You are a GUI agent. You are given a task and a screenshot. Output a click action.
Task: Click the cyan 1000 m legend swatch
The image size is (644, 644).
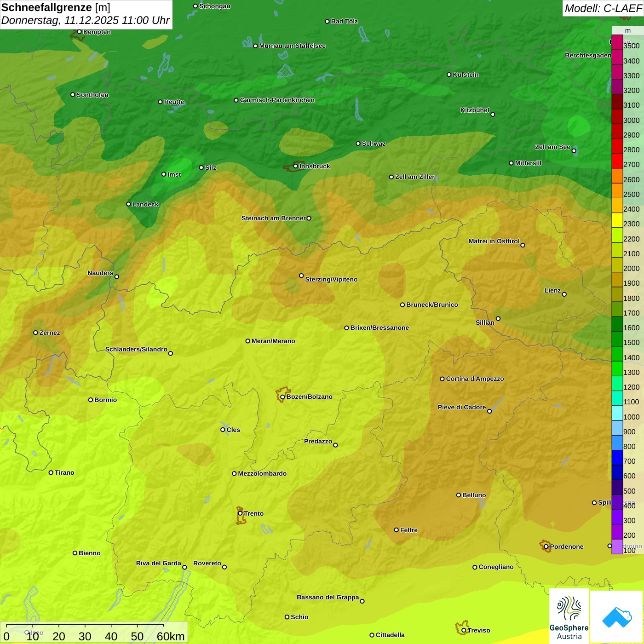click(617, 413)
